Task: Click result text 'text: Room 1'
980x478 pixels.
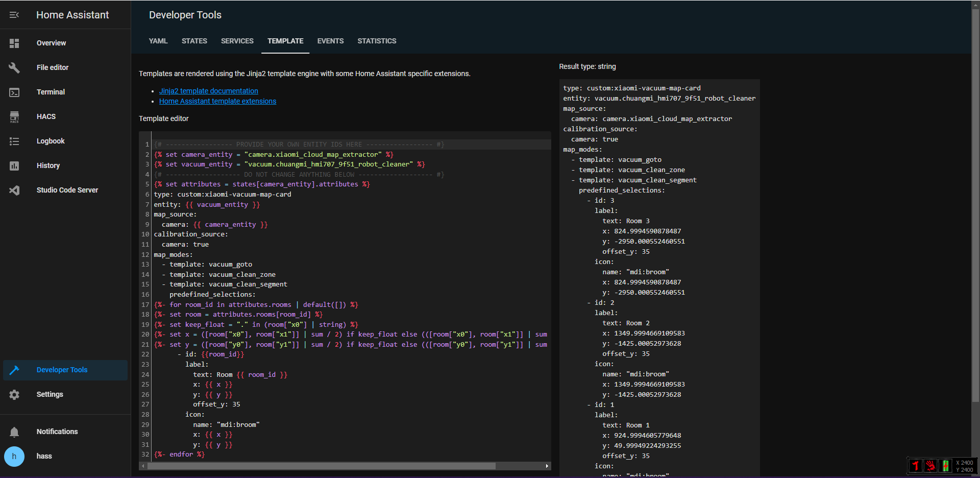Action: click(x=626, y=425)
